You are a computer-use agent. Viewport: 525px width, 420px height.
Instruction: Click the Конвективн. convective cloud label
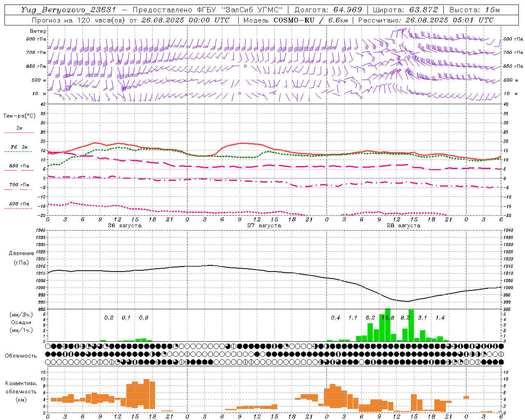[21, 383]
